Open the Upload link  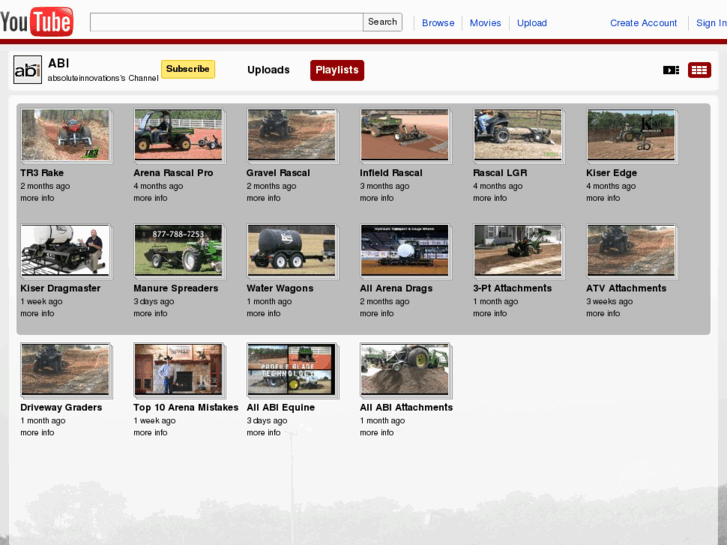tap(532, 23)
